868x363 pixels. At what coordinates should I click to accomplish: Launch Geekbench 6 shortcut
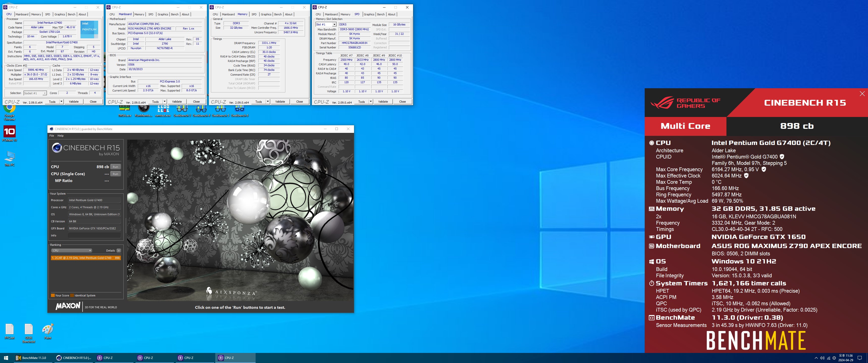pyautogui.click(x=239, y=111)
